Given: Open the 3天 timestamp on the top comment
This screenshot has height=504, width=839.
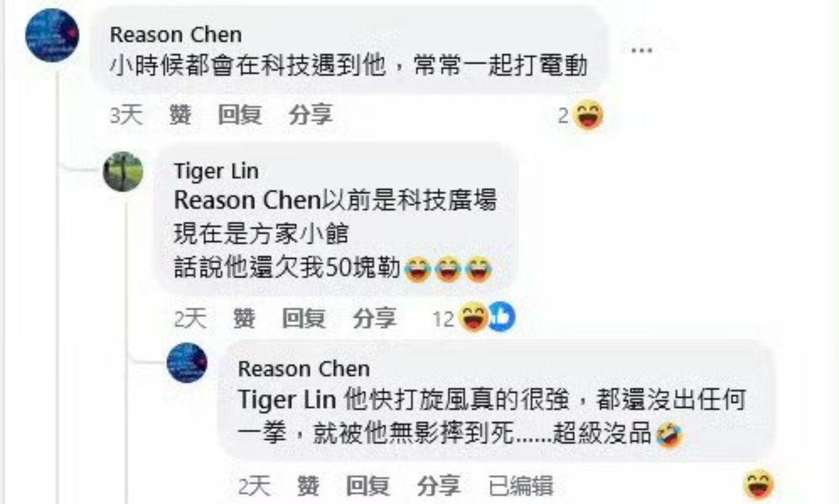Looking at the screenshot, I should click(126, 115).
